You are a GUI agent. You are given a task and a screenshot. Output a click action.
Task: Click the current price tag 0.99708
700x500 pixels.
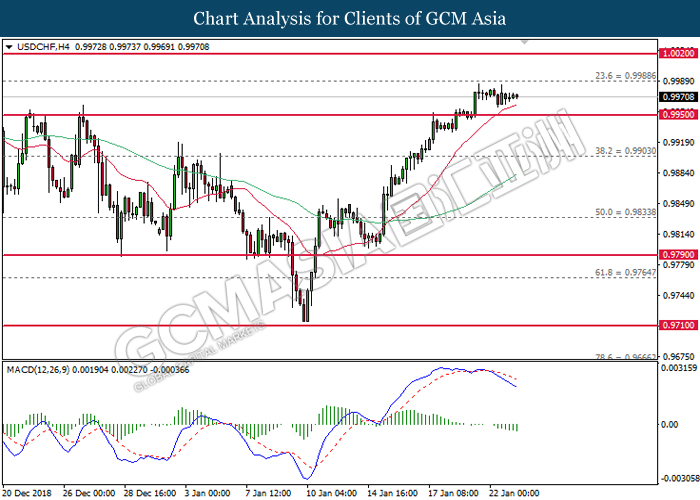(x=678, y=97)
